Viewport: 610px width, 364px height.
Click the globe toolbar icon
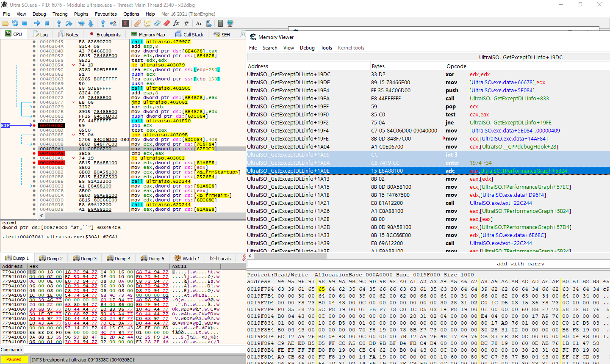point(230,23)
